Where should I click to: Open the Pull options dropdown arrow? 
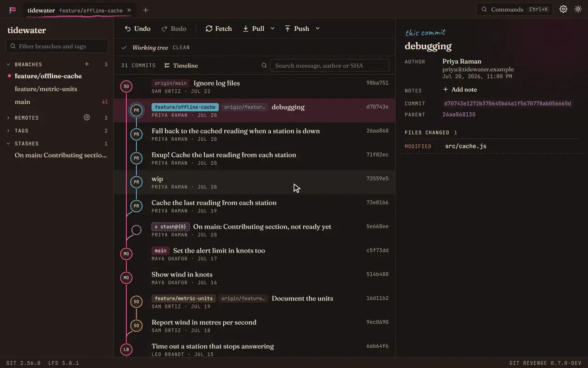point(272,29)
